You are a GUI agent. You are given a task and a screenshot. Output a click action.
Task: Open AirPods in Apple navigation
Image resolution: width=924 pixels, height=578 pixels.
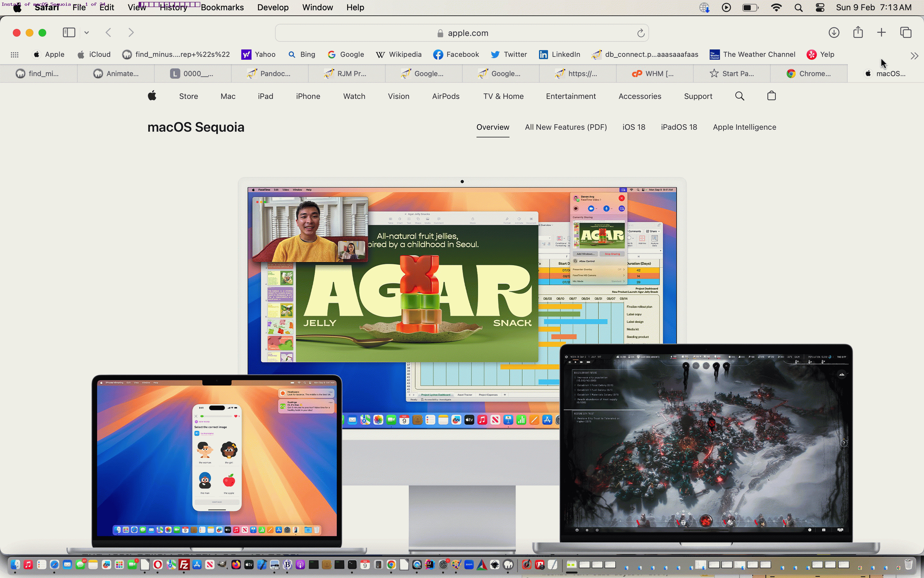click(x=446, y=96)
